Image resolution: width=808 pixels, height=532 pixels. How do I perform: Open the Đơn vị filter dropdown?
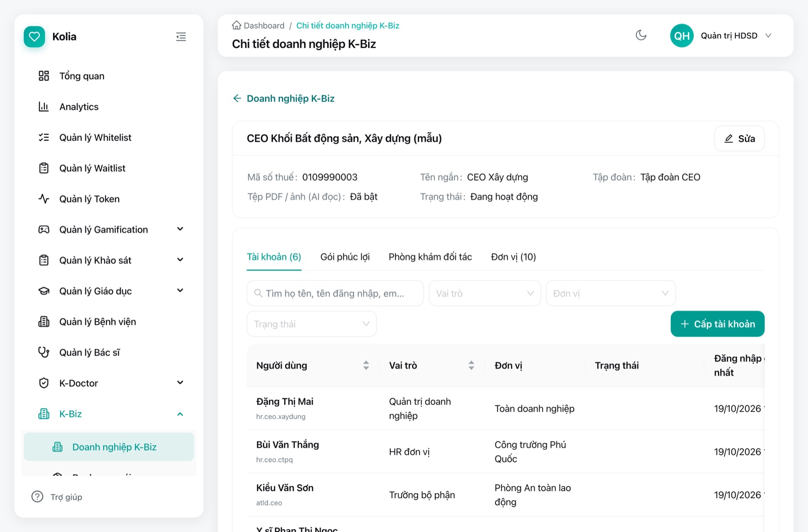[611, 293]
